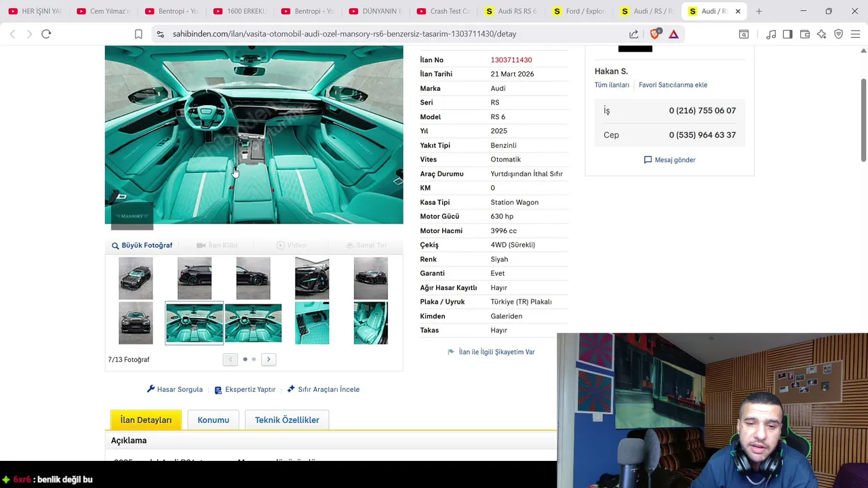The width and height of the screenshot is (868, 488).
Task: Select front view car thumbnail
Action: tap(136, 323)
